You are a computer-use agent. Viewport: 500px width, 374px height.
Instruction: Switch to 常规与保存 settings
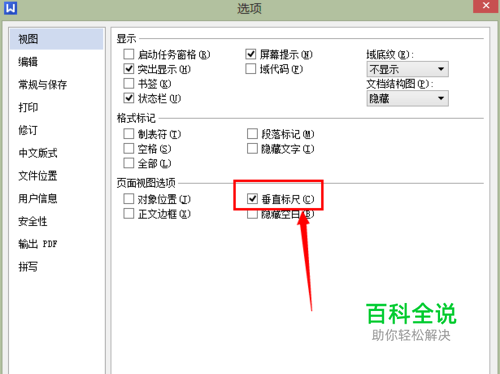coord(42,85)
